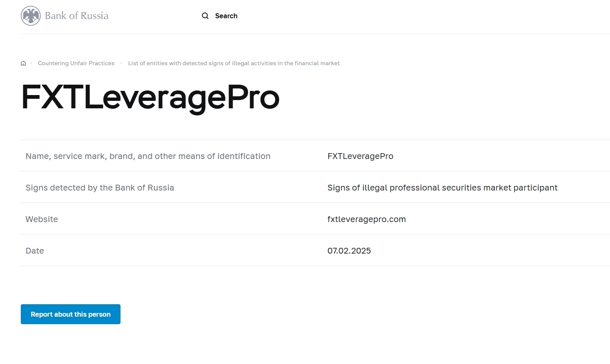Click the breadcrumb arrow after the home icon
This screenshot has height=364, width=610.
31,63
